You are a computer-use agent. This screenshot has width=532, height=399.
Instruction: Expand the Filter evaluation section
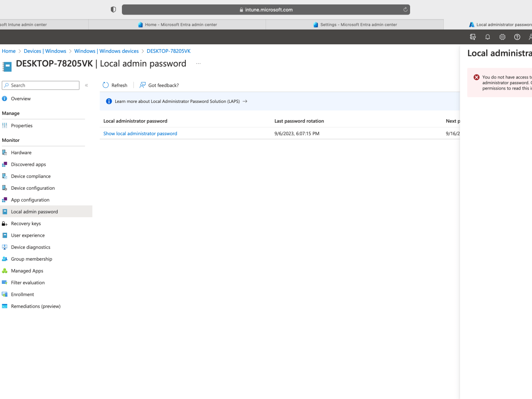(28, 282)
